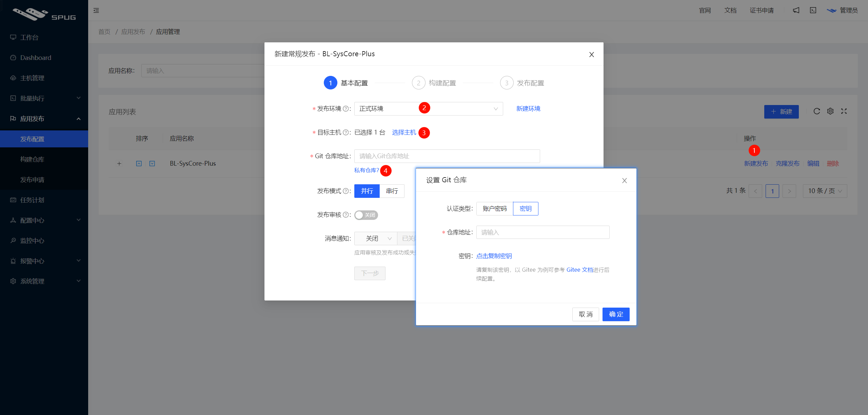Open the web terminal console icon

click(x=813, y=11)
